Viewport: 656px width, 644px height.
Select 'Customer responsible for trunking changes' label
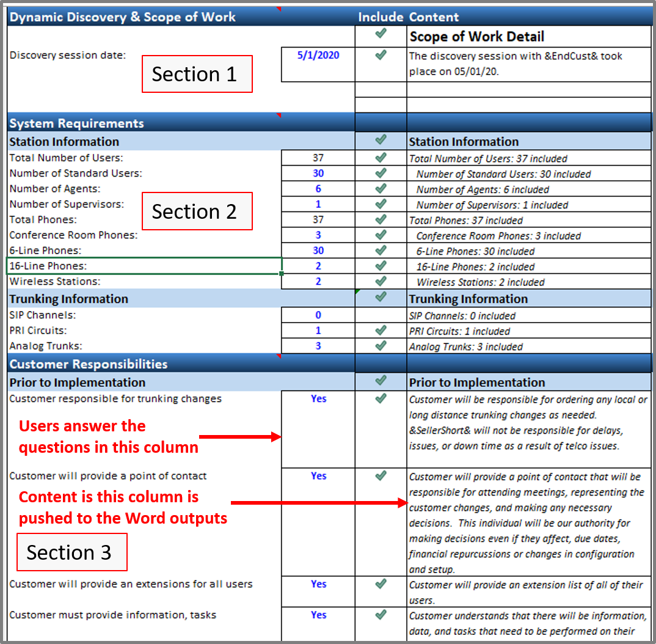click(x=115, y=399)
